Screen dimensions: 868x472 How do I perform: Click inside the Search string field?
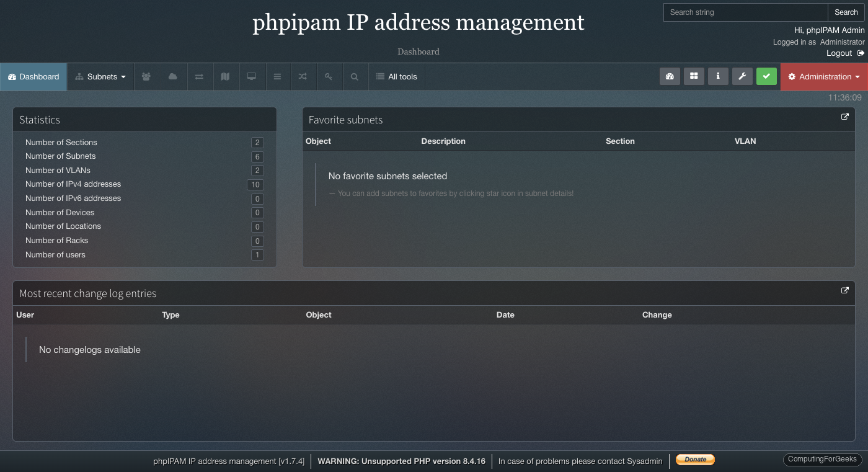[x=744, y=12]
